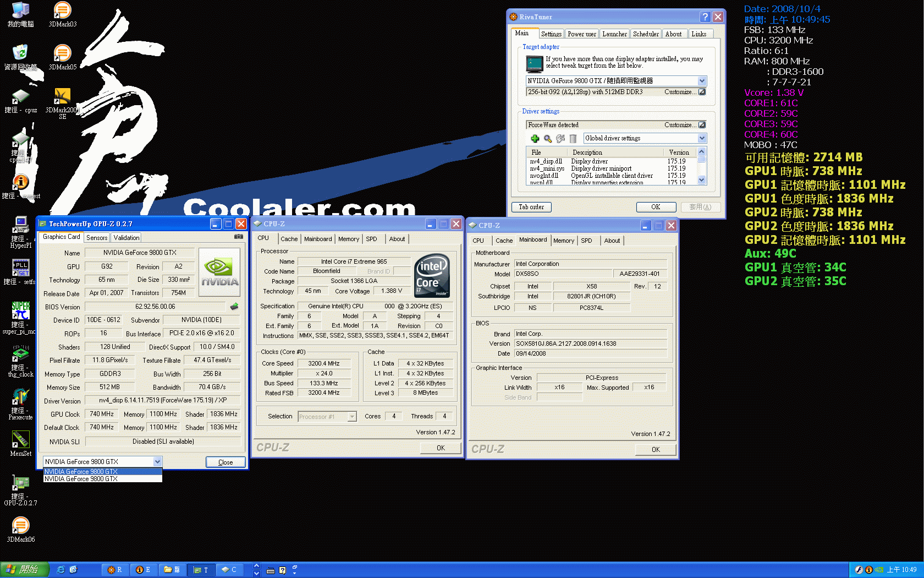Click Customize arrow beside the G92 adapter info
924x578 pixels.
tap(702, 92)
